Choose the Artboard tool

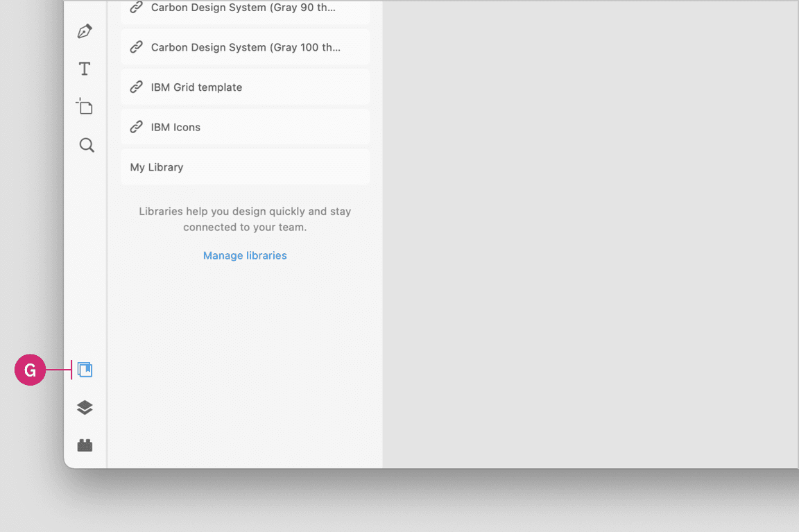pos(85,107)
